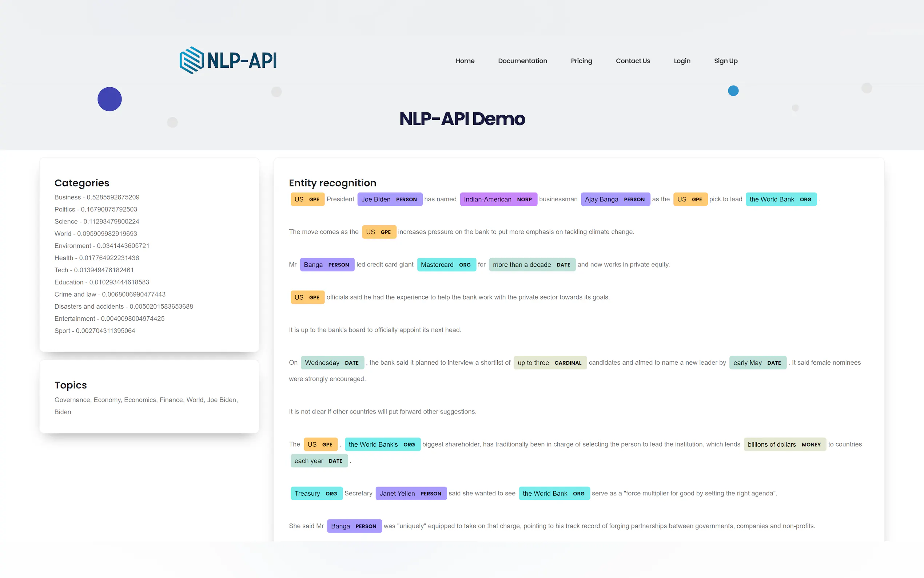Select the Indian-American NORP entity tag

498,199
